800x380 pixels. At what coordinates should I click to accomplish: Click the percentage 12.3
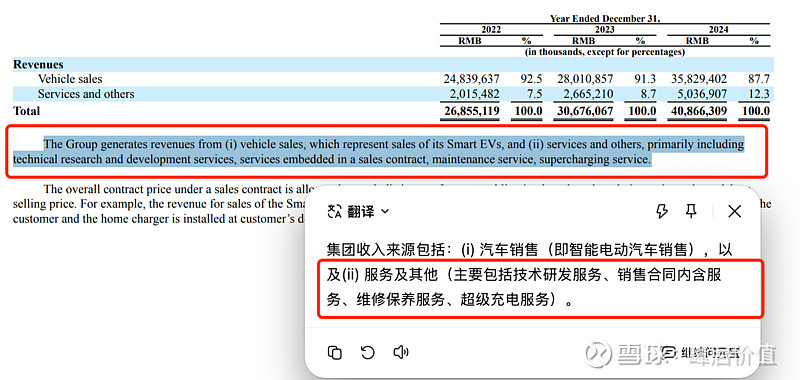pyautogui.click(x=760, y=94)
